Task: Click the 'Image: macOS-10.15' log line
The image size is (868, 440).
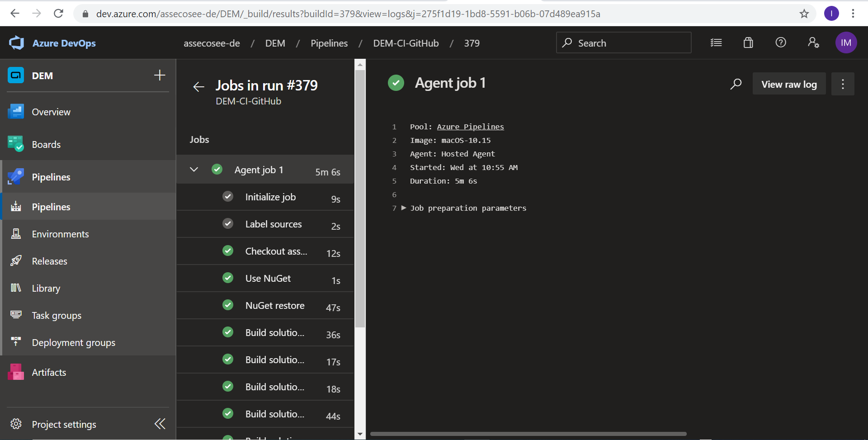Action: tap(450, 140)
